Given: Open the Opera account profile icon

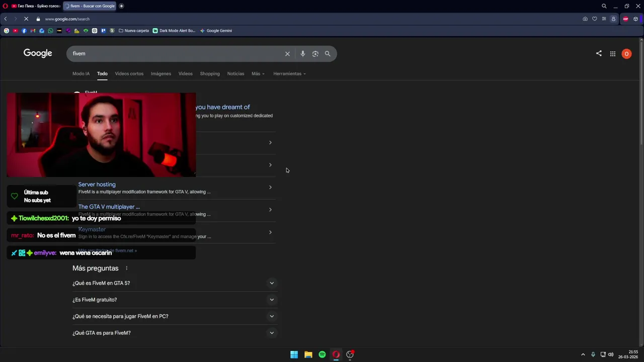Looking at the screenshot, I should pyautogui.click(x=613, y=19).
